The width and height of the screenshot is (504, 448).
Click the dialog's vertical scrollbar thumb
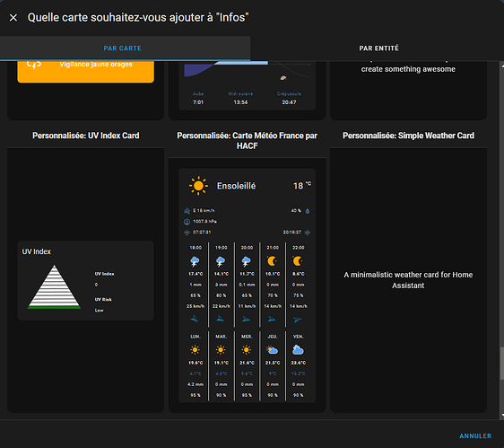pyautogui.click(x=501, y=364)
